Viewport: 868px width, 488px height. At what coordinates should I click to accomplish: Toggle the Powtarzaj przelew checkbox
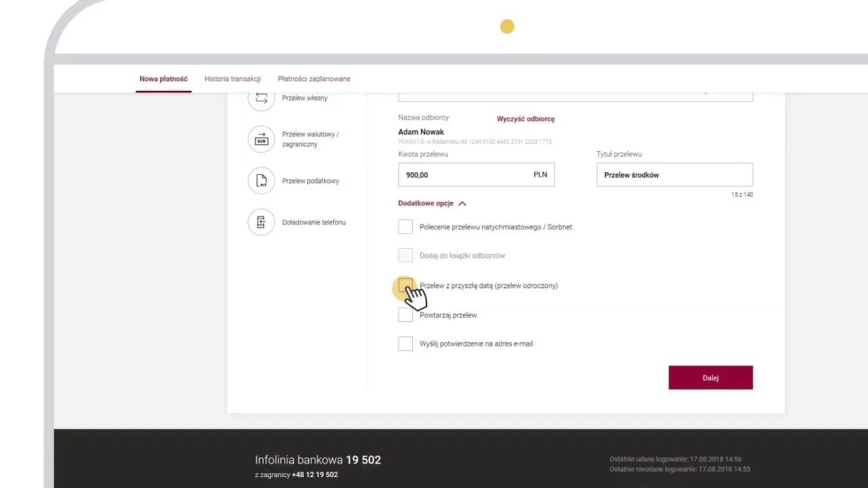pyautogui.click(x=406, y=315)
